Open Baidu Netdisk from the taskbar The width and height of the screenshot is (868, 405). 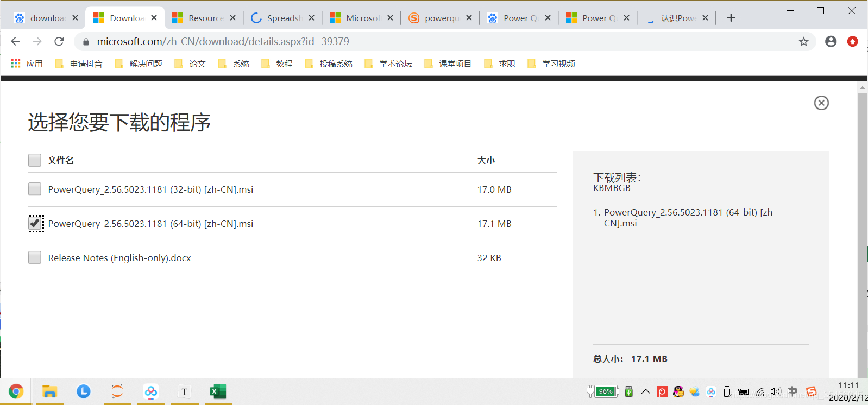(151, 391)
